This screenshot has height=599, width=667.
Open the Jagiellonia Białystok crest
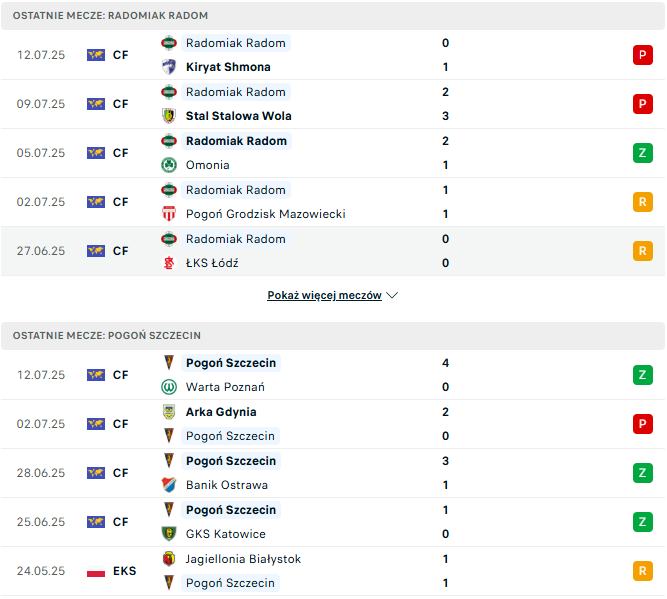pyautogui.click(x=169, y=559)
